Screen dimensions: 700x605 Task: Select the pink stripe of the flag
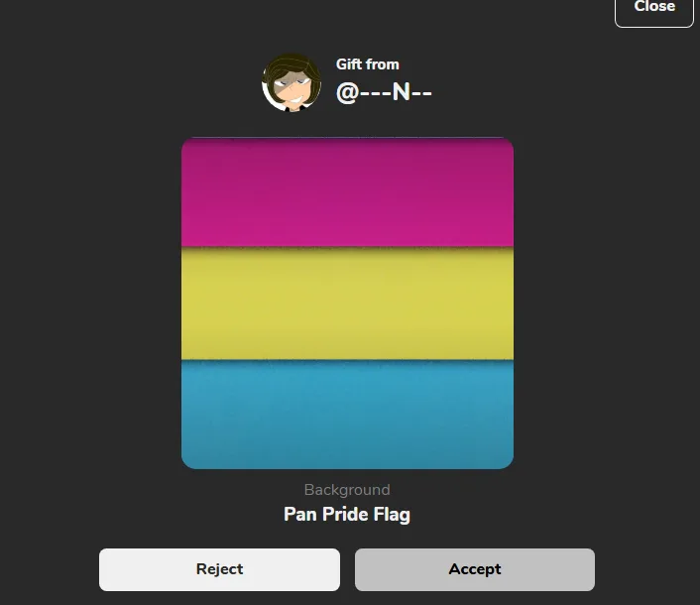[x=347, y=192]
